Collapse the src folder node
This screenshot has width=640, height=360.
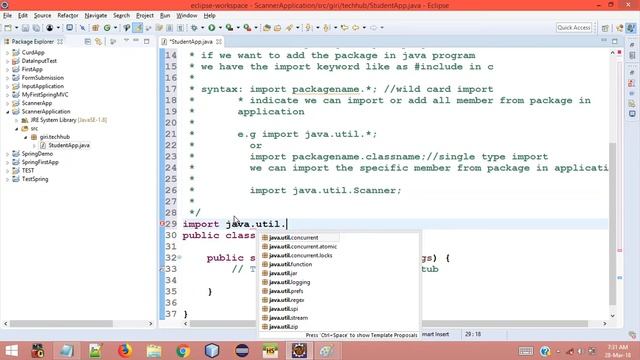(16, 129)
